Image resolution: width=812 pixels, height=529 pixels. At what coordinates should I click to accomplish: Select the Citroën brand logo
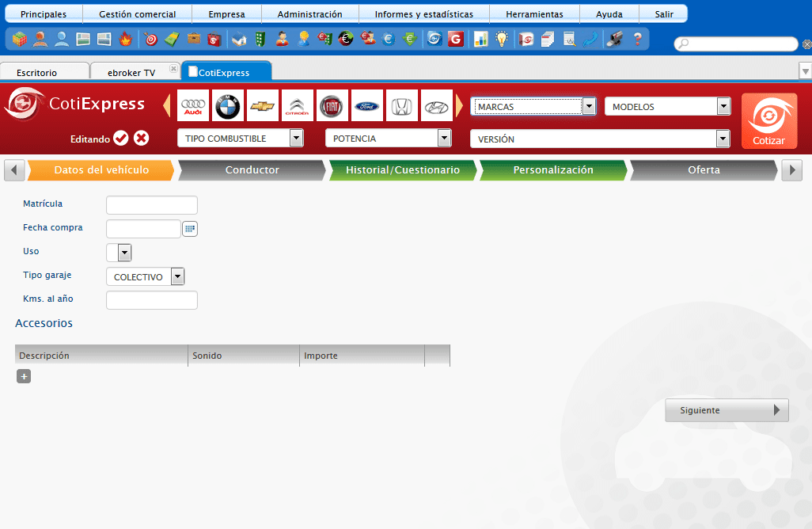(x=298, y=105)
